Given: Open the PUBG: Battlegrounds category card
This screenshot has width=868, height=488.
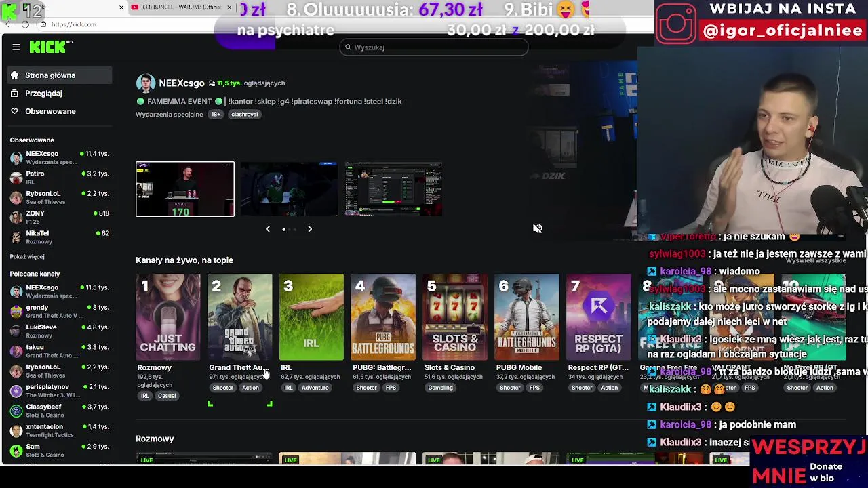Looking at the screenshot, I should 383,317.
